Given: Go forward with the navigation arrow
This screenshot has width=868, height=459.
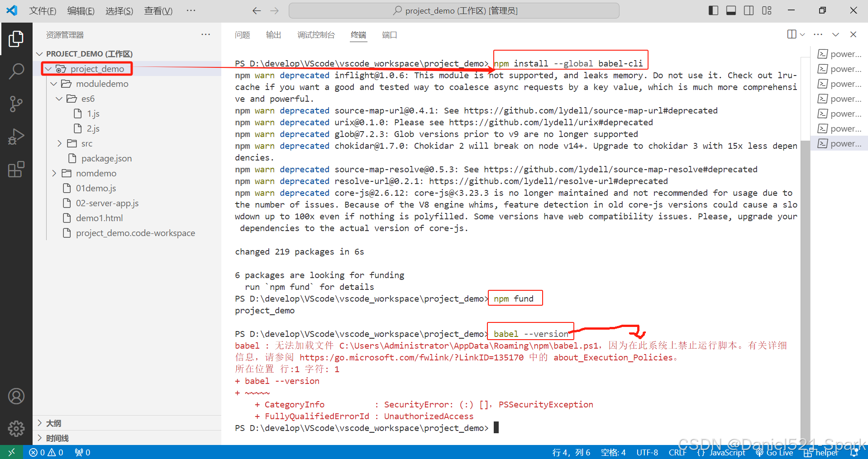Looking at the screenshot, I should [274, 10].
